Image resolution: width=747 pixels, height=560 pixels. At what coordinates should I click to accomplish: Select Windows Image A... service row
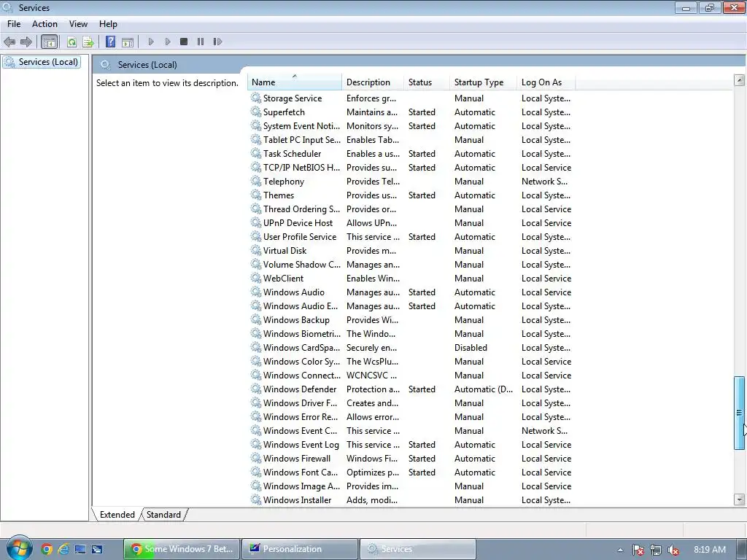pos(411,486)
